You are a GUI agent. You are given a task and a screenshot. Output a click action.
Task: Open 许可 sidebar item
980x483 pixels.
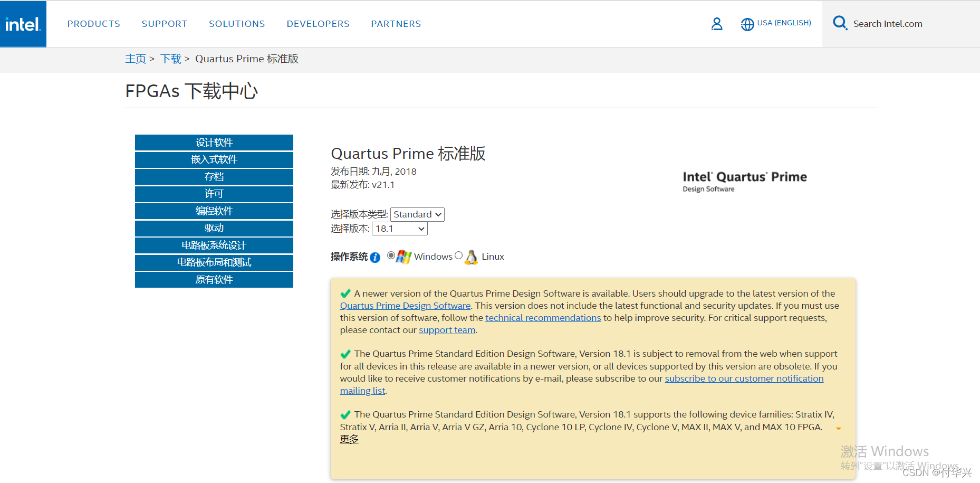214,194
